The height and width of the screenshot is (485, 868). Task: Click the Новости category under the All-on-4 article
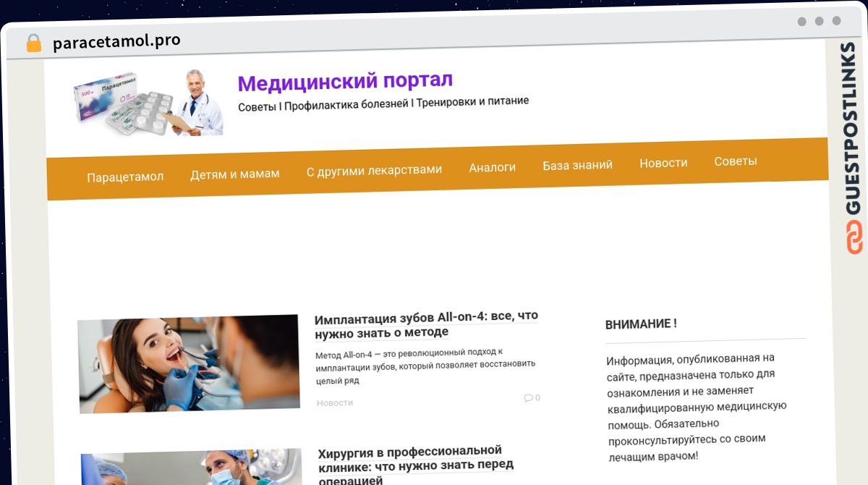pyautogui.click(x=335, y=402)
